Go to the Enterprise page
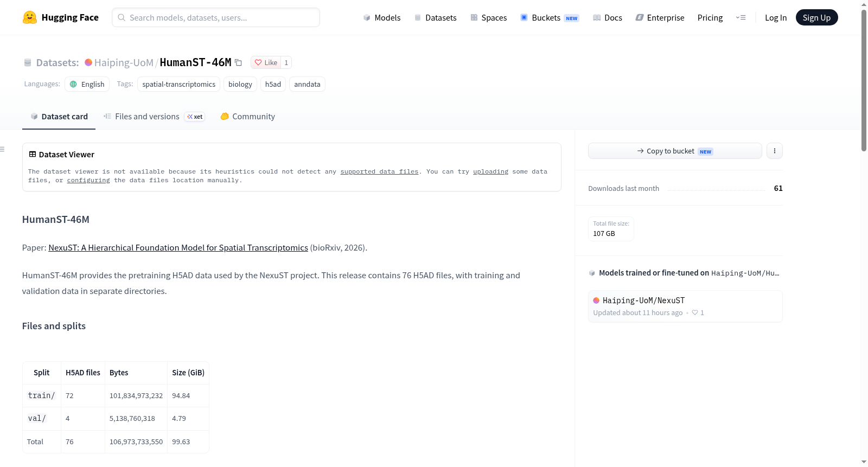 tap(660, 17)
